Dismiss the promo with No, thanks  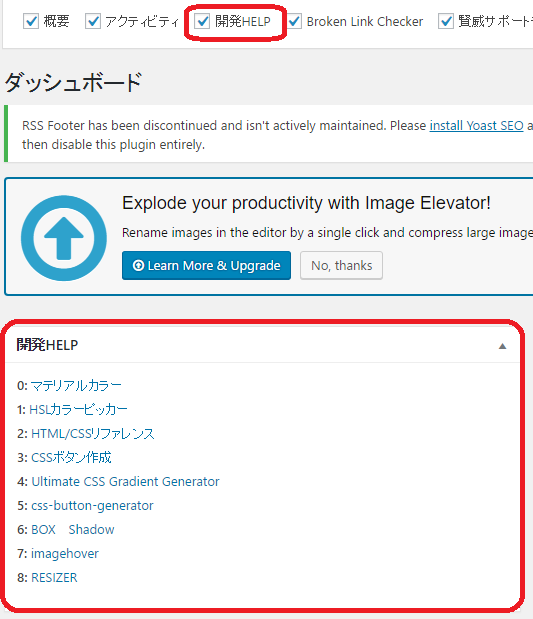(x=341, y=265)
